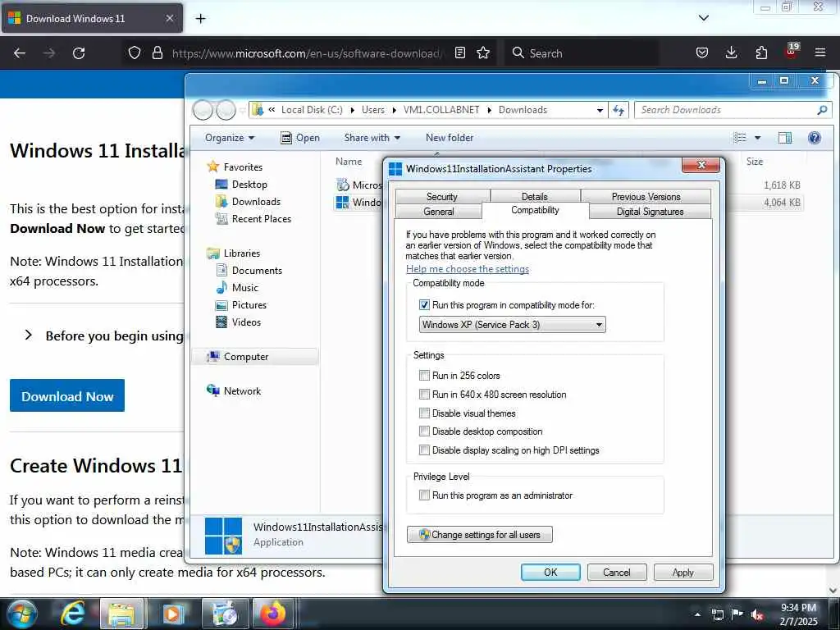Viewport: 840px width, 630px height.
Task: Click Open in the Explorer toolbar
Action: coord(300,138)
